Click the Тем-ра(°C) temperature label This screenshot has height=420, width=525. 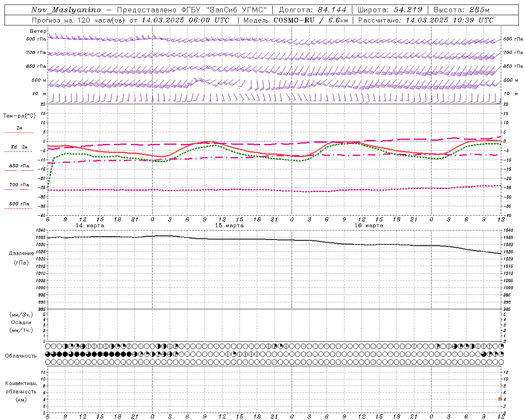click(x=19, y=116)
